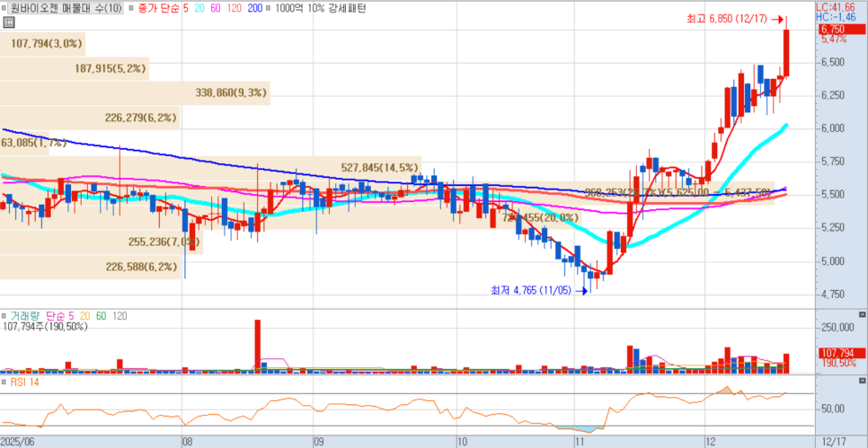Select the cyan 20-day moving average legend in price chart
This screenshot has width=868, height=448.
pos(199,8)
